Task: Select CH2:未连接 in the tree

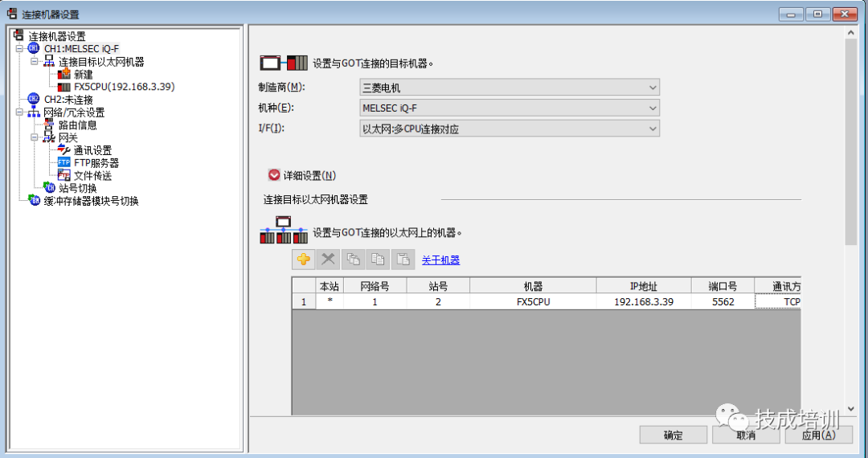Action: (x=68, y=100)
